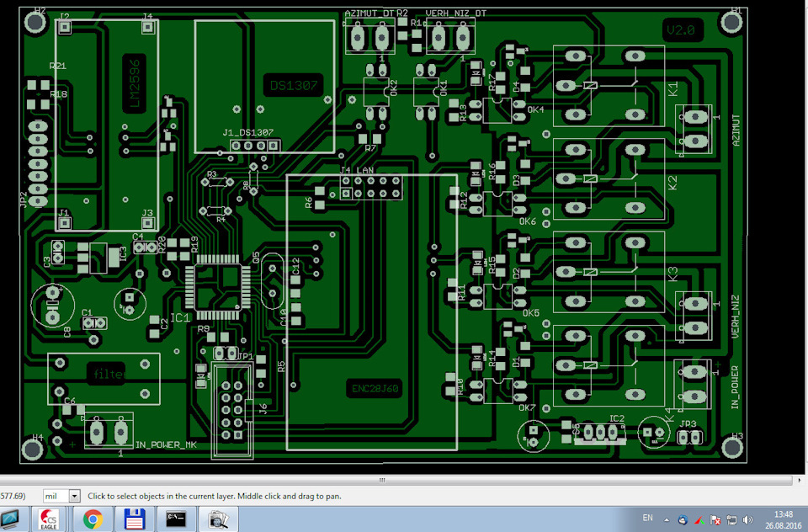Open the EAGLE application in the taskbar

coord(50,519)
